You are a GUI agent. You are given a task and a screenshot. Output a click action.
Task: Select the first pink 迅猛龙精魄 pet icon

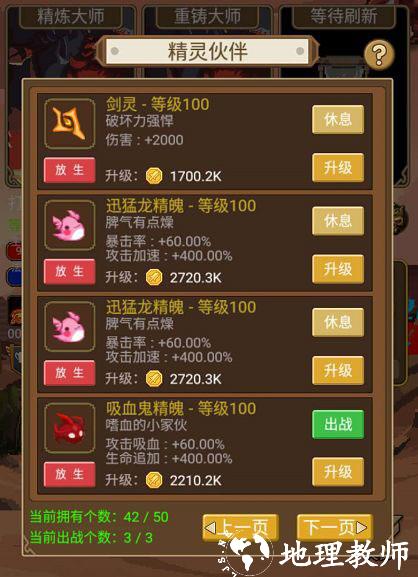(70, 225)
